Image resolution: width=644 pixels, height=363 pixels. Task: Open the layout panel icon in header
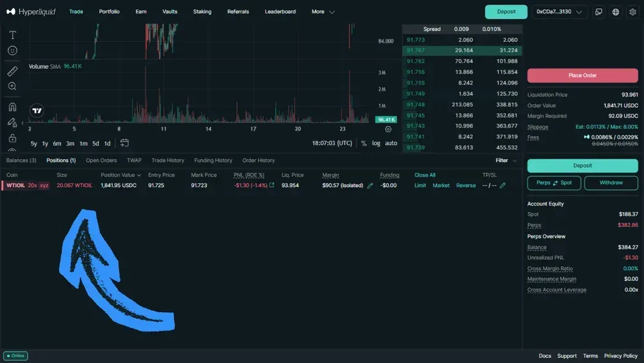(x=599, y=12)
